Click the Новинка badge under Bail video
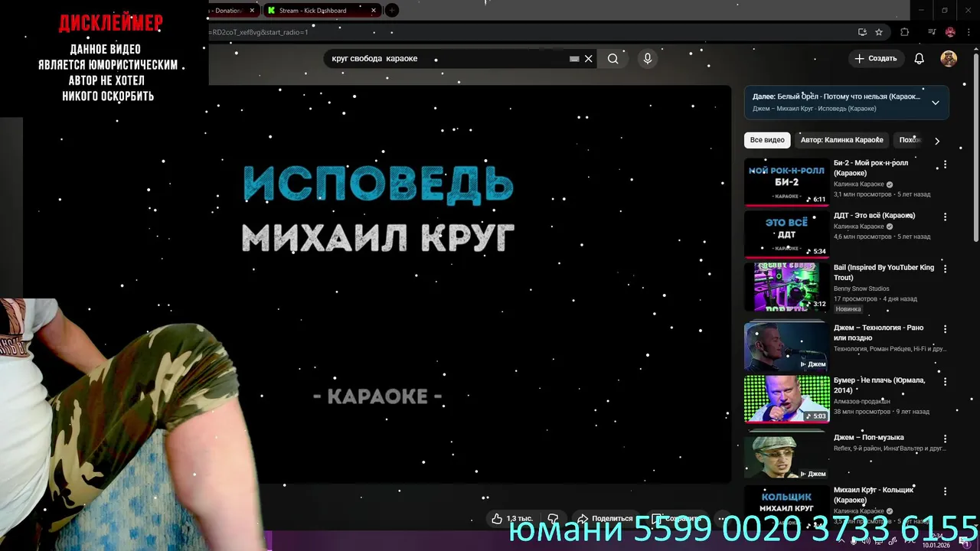This screenshot has height=551, width=980. coord(848,309)
